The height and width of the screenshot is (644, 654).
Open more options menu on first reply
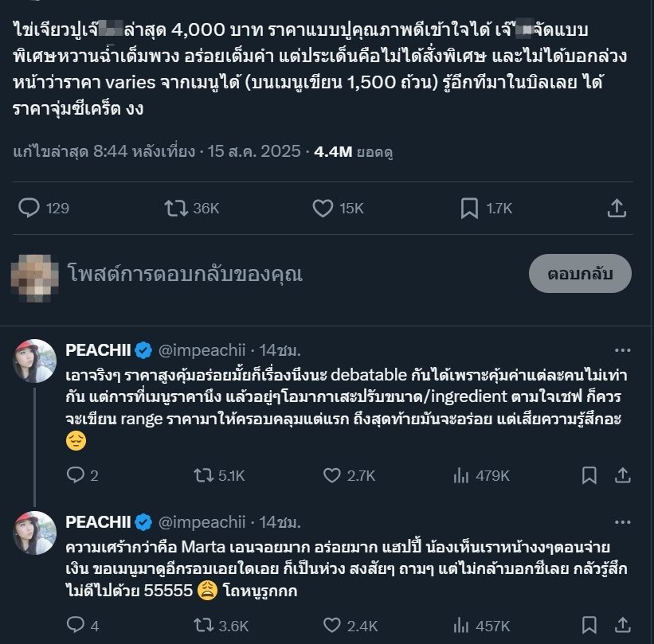pos(623,349)
